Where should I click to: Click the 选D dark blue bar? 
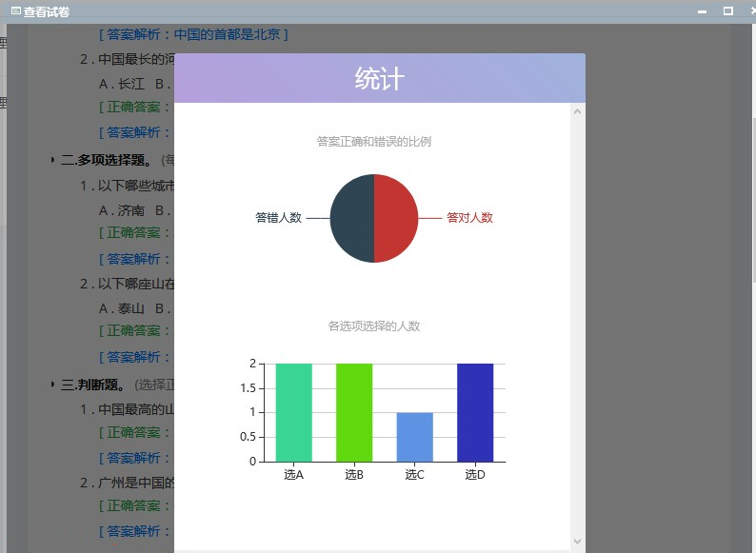tap(475, 413)
